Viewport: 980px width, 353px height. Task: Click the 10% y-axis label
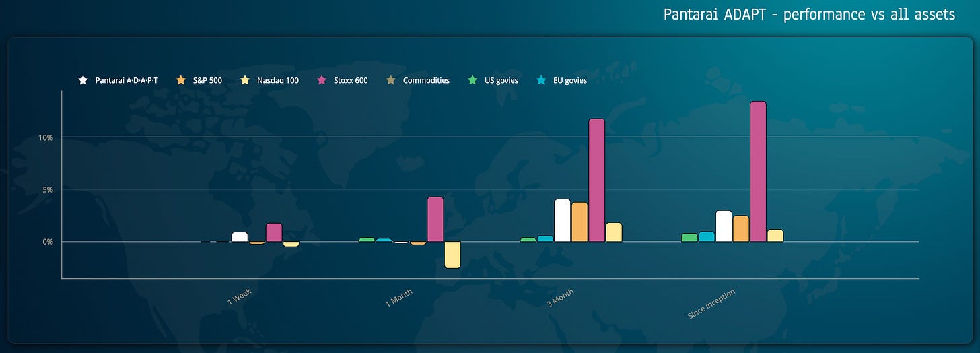pos(46,137)
